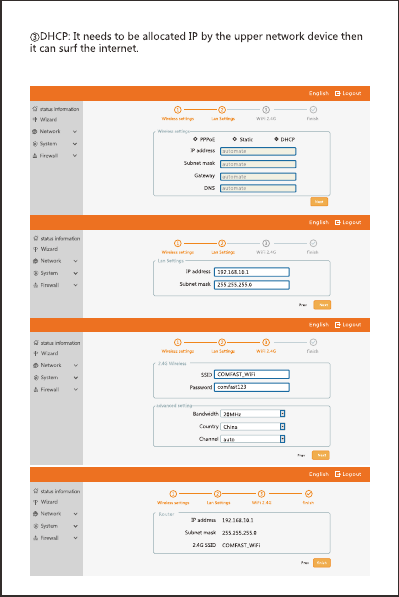
Task: Click the step 3 circle icon above the SSID field
Action: (266, 342)
